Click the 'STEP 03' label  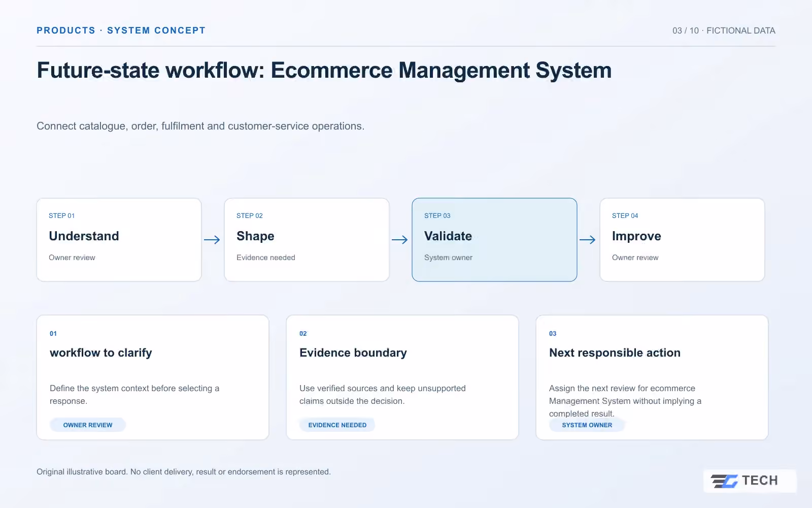437,215
